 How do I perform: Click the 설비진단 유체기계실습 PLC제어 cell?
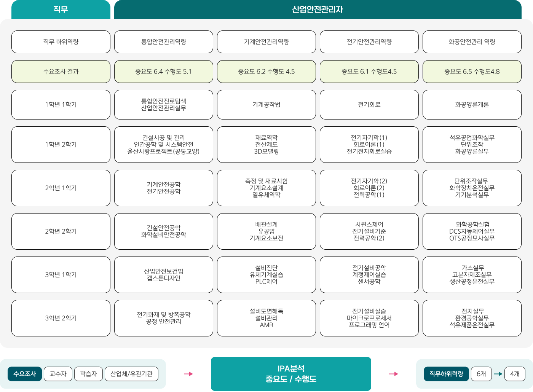coord(266,275)
